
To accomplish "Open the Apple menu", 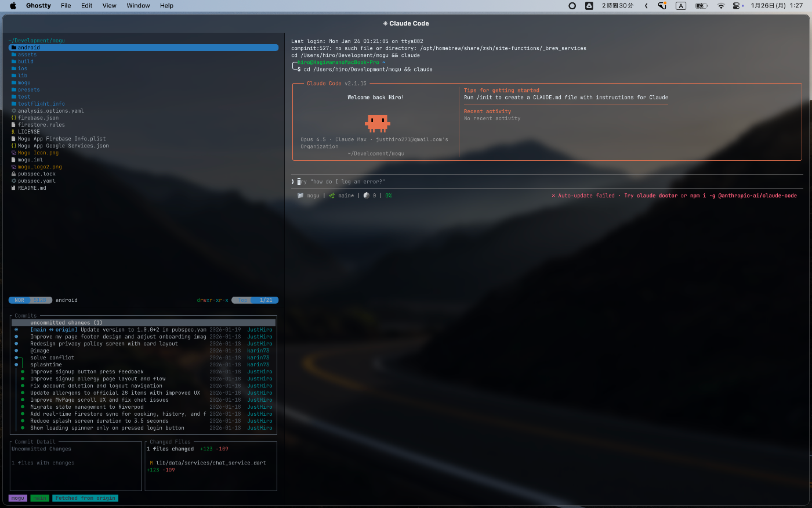I will pyautogui.click(x=13, y=6).
